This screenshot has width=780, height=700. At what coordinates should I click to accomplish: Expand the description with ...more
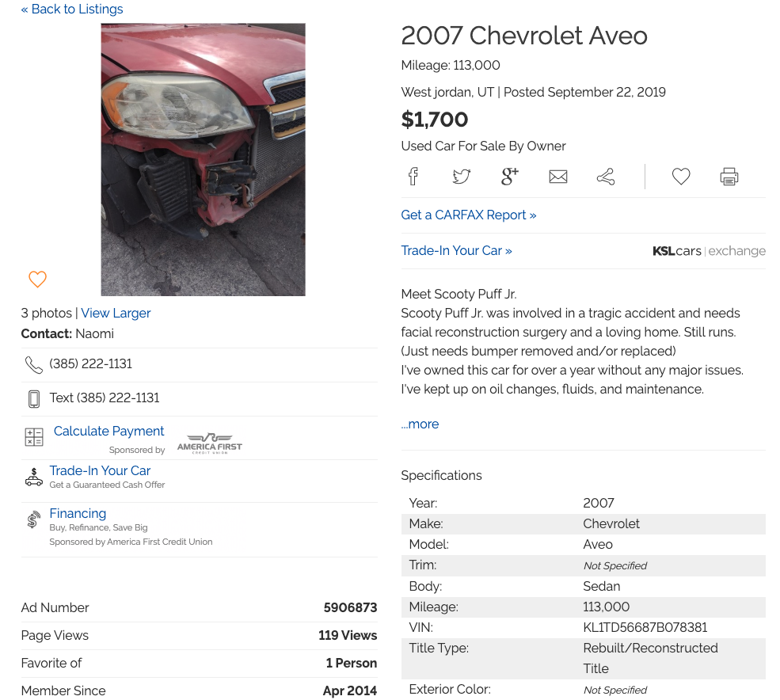[x=420, y=424]
